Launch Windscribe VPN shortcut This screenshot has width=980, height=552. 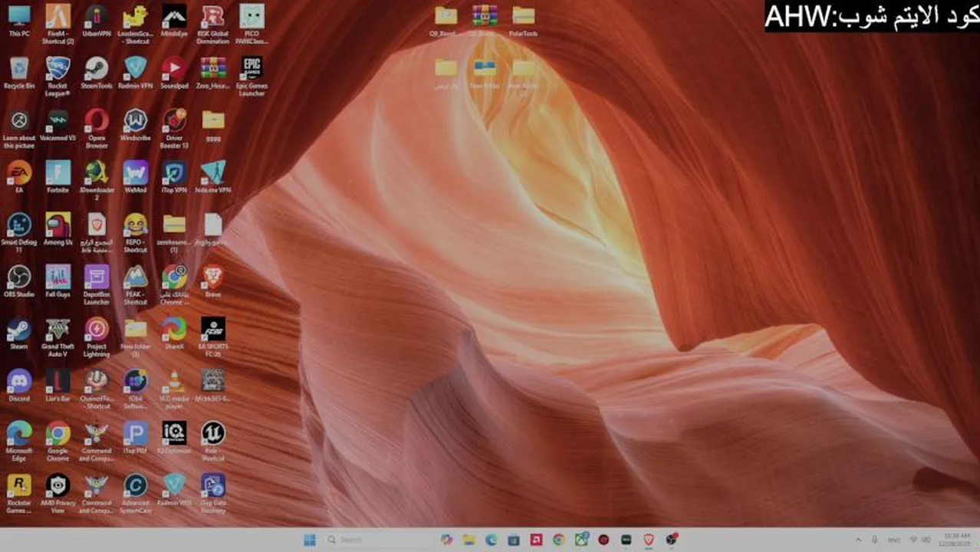tap(135, 125)
